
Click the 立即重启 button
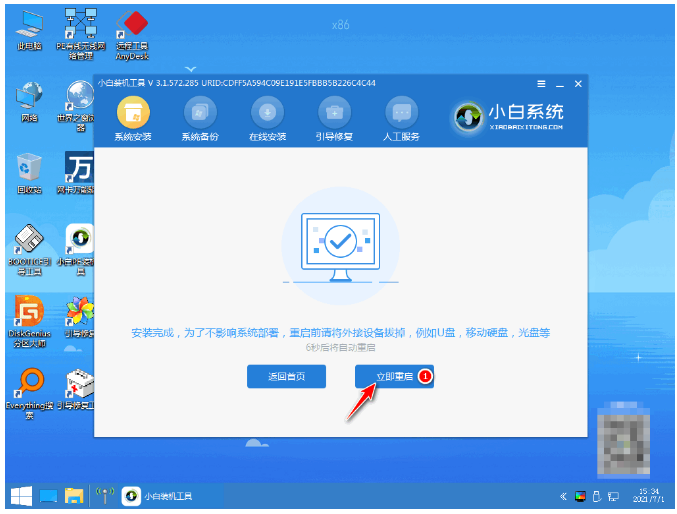(x=394, y=376)
